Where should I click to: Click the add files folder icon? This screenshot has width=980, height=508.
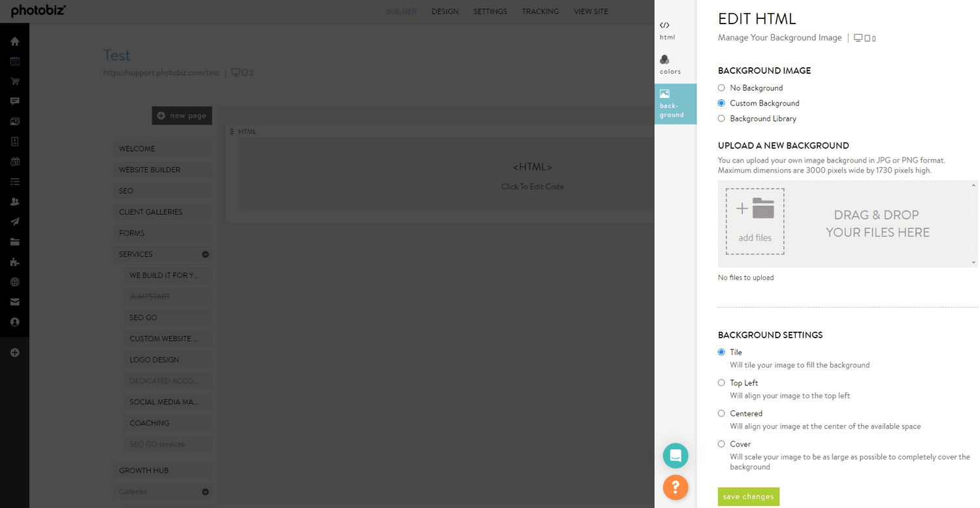pos(755,221)
